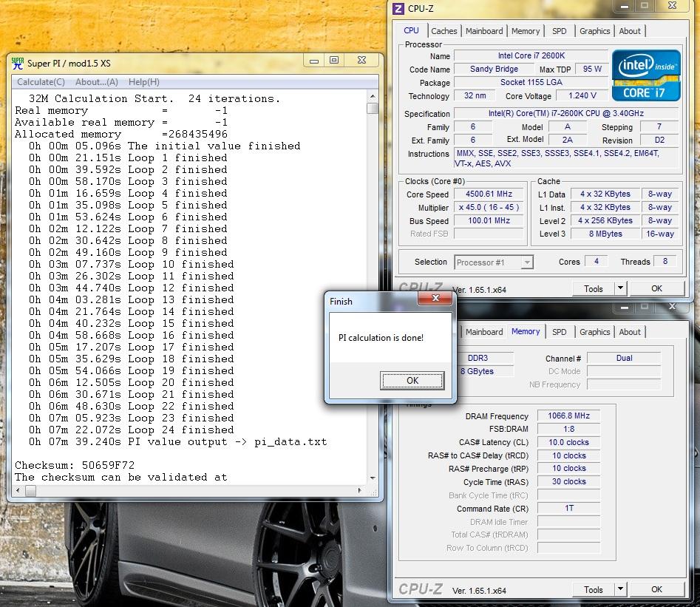
Task: Open SPD tab in top CPU-Z
Action: 559,31
